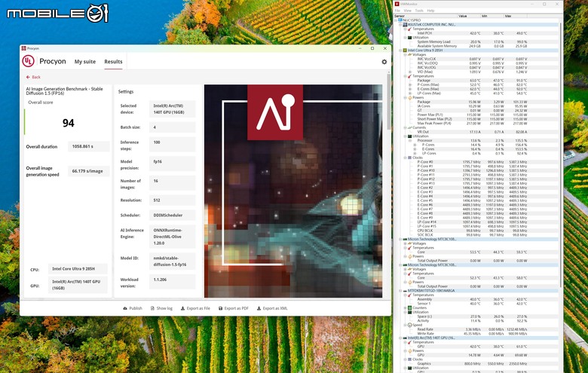This screenshot has height=373, width=588.
Task: Collapse the NUC15PRO root node
Action: coord(396,20)
